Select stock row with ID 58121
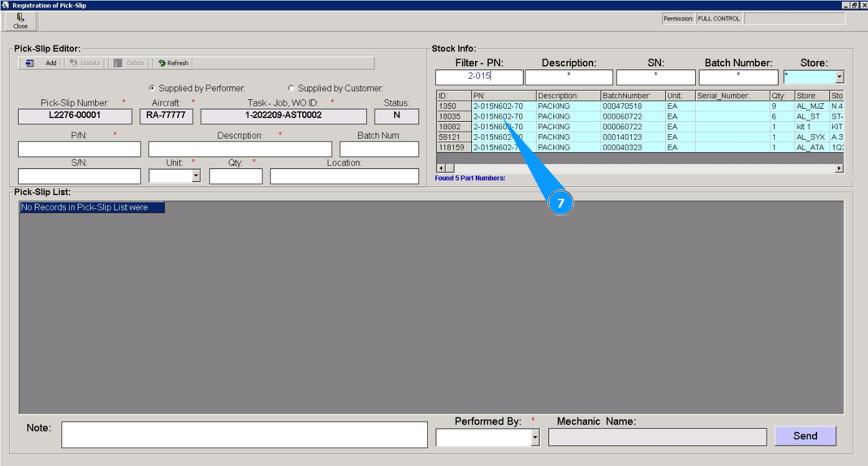 (454, 137)
